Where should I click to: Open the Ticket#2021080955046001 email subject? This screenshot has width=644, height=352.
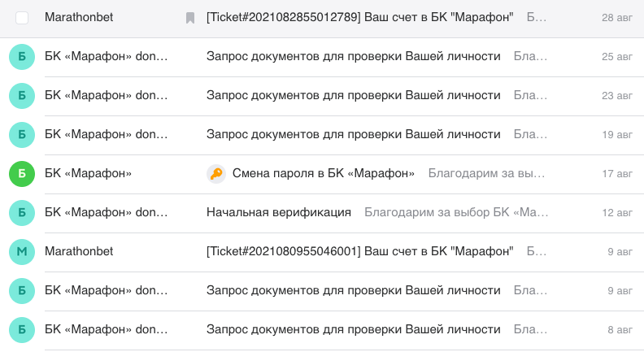(x=359, y=251)
